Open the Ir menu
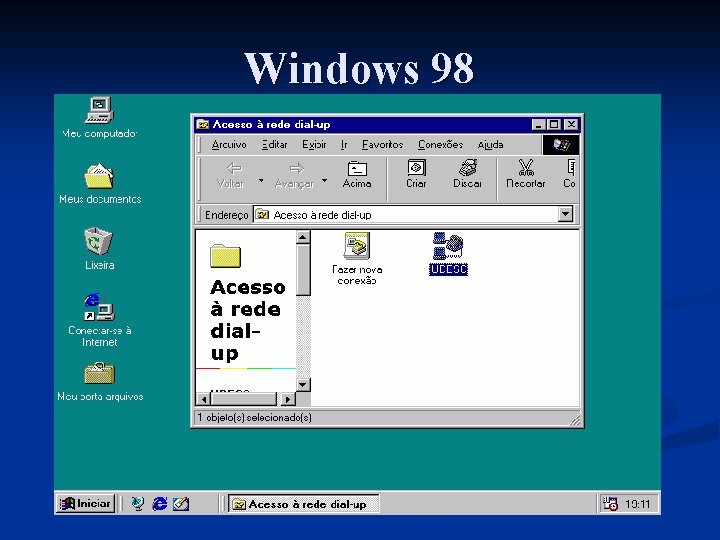The height and width of the screenshot is (540, 720). coord(344,145)
